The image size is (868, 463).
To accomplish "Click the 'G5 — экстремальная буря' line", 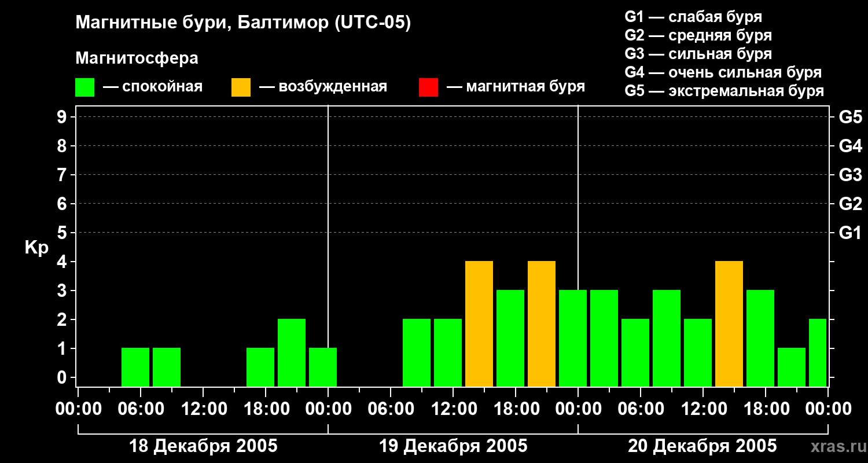I will [x=724, y=91].
